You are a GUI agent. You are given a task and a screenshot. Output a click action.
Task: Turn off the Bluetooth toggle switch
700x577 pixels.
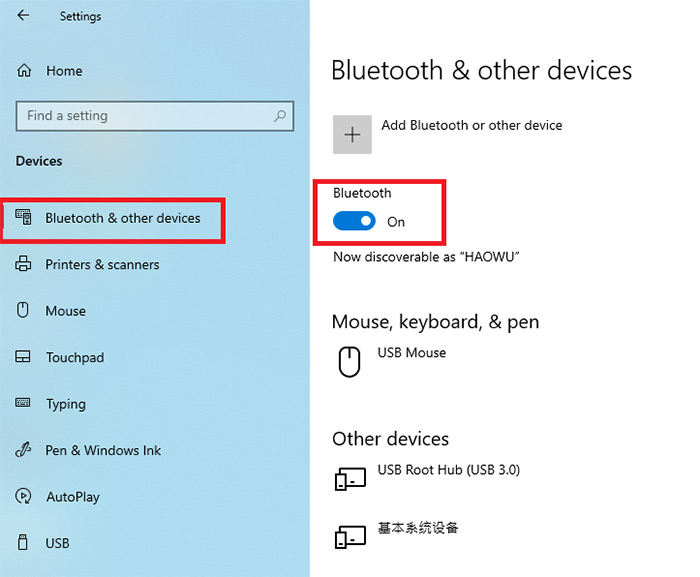tap(354, 221)
